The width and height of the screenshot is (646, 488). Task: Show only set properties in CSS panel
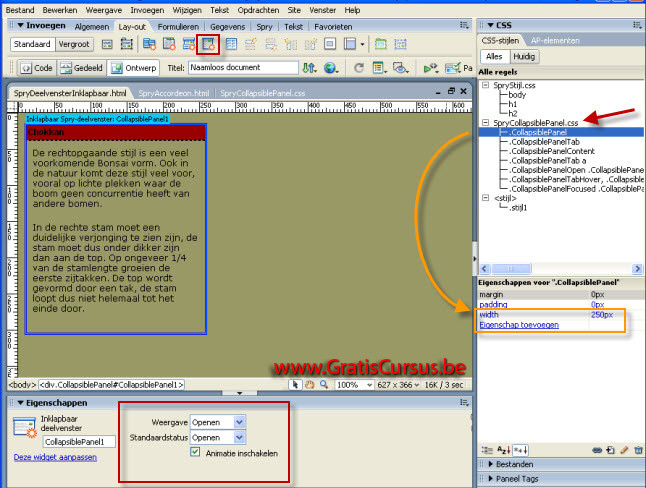[x=520, y=450]
